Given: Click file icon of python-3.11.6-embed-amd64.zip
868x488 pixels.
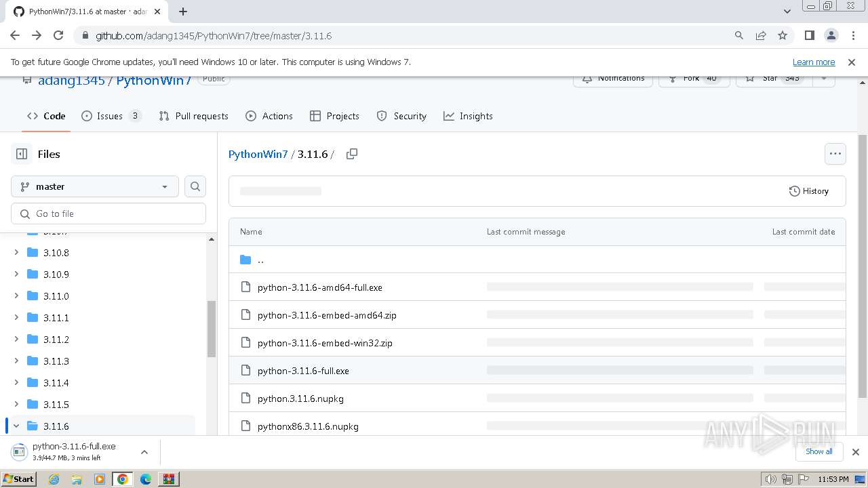Looking at the screenshot, I should [245, 315].
